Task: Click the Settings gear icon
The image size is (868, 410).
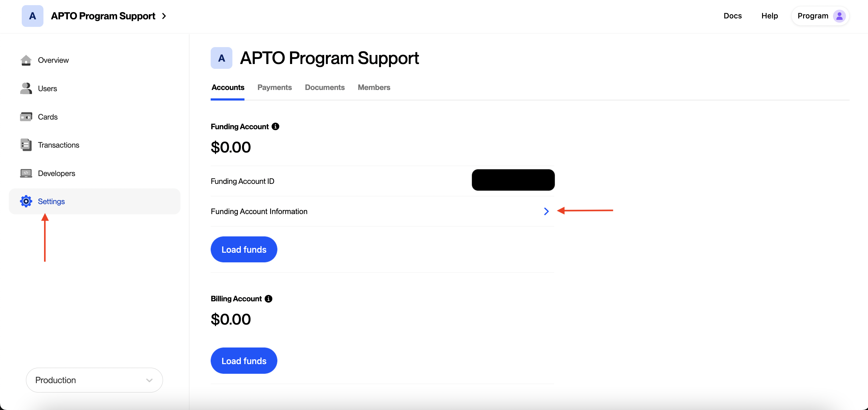Action: [26, 201]
